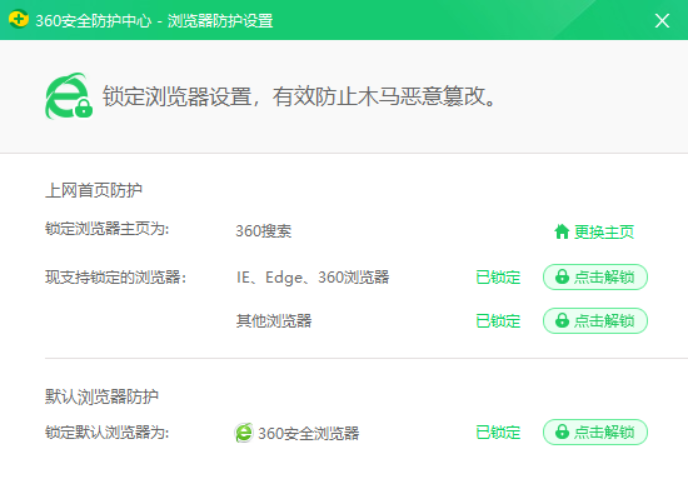Click 已锁定 status beside 360安全浏览器

pos(498,433)
